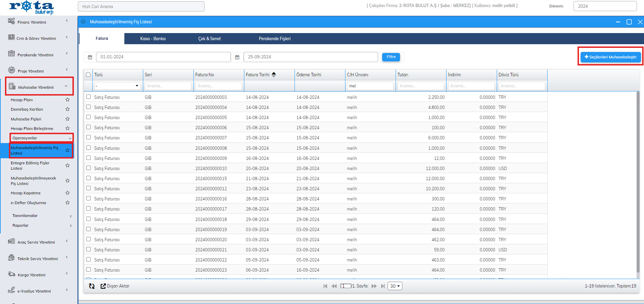Screen dimensions: 644x304
Task: Open the Türü filter dropdown
Action: [117, 86]
